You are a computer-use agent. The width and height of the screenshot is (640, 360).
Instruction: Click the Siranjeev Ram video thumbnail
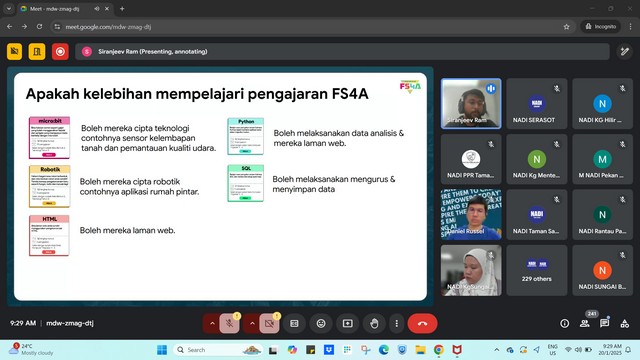pos(471,104)
